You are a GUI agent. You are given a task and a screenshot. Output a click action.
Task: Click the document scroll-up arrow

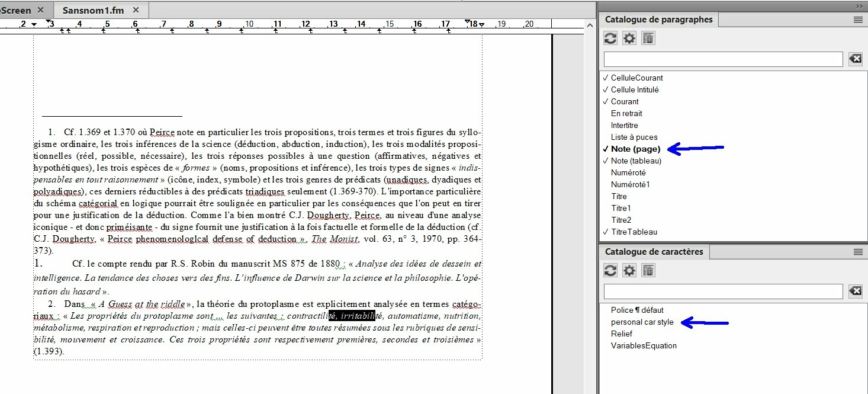[x=589, y=25]
